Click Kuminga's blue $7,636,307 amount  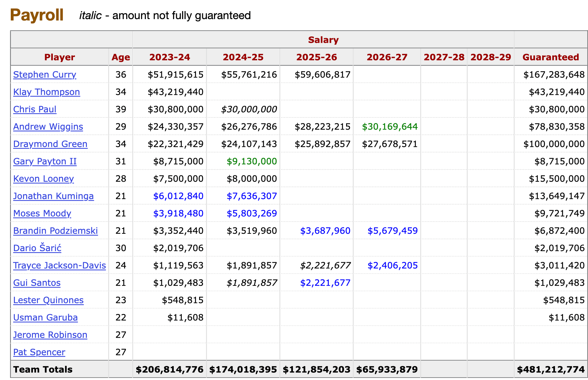point(252,196)
